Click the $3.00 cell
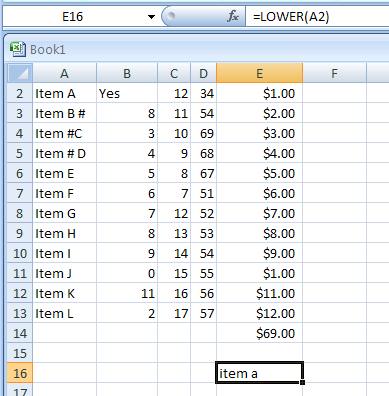The width and height of the screenshot is (389, 396). click(259, 133)
